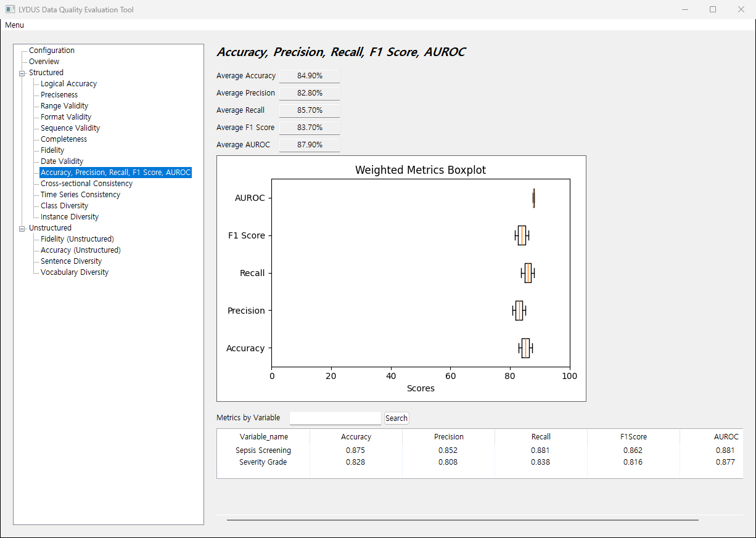This screenshot has width=756, height=538.
Task: Select the Sepsis Screening row name
Action: [x=263, y=450]
